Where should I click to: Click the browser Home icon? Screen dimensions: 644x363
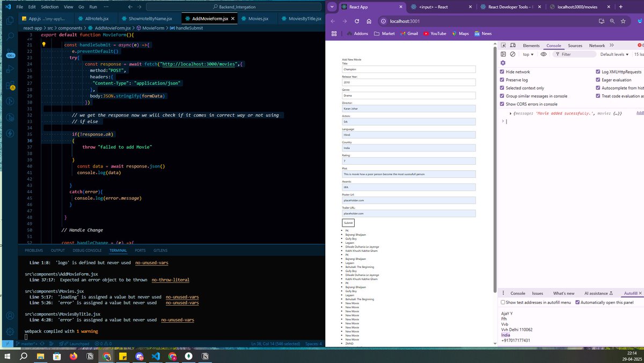[x=369, y=21]
